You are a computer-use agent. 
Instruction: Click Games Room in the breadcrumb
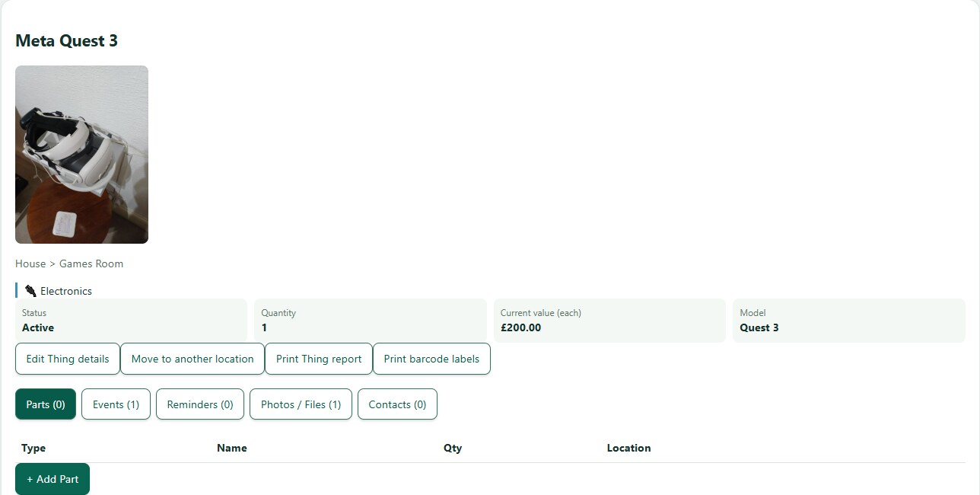(x=91, y=263)
